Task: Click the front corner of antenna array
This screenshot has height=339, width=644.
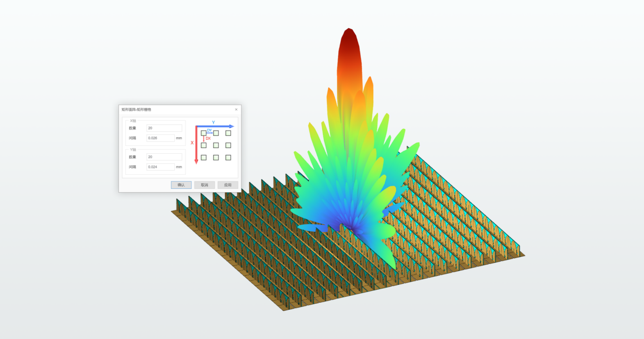Action: point(284,310)
